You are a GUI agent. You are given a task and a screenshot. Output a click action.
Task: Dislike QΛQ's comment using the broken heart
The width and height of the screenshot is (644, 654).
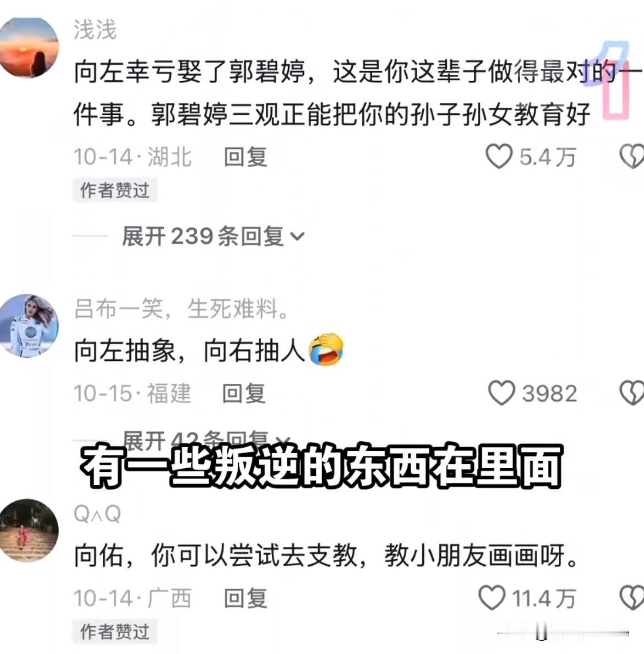(x=631, y=597)
